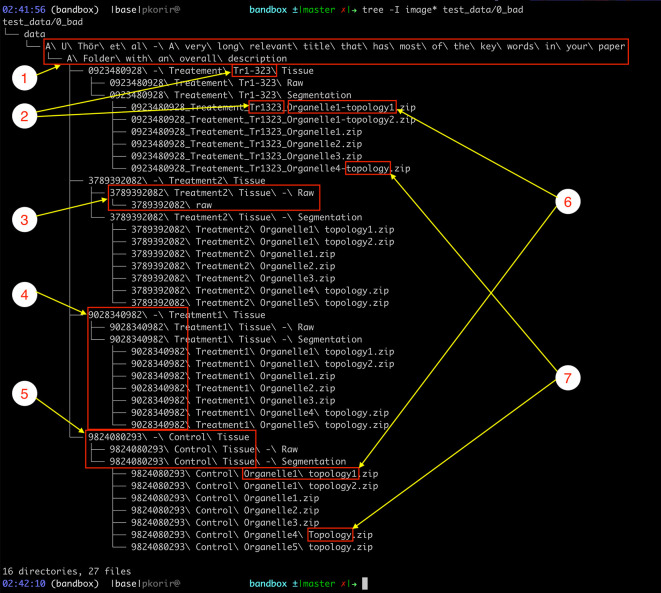The width and height of the screenshot is (661, 593).
Task: Select 3789392082 Treatment2 Tissue - Raw folder
Action: [212, 193]
